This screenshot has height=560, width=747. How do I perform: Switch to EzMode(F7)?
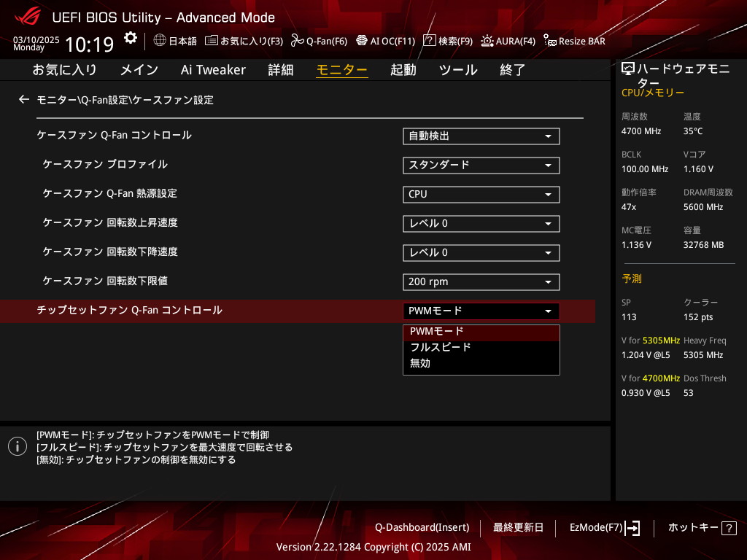point(605,528)
